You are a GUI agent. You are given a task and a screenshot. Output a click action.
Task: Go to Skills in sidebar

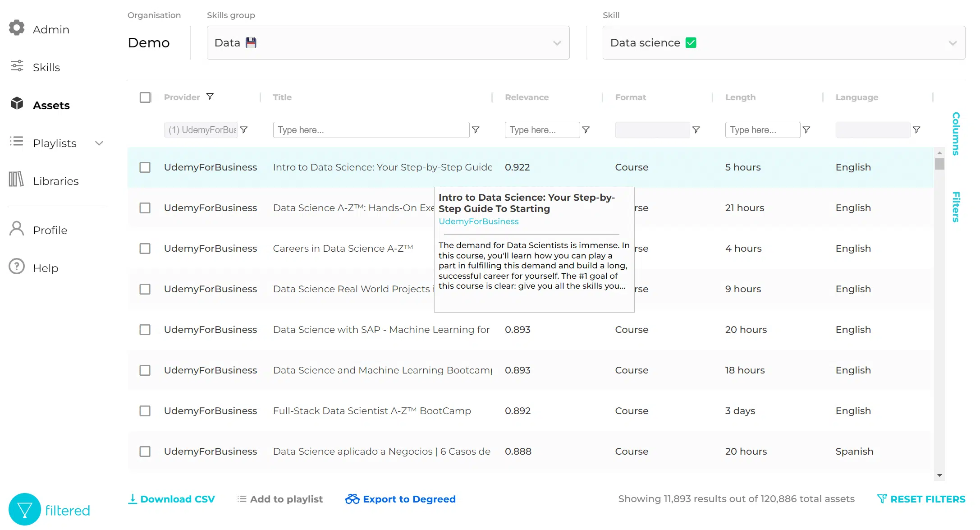(46, 67)
